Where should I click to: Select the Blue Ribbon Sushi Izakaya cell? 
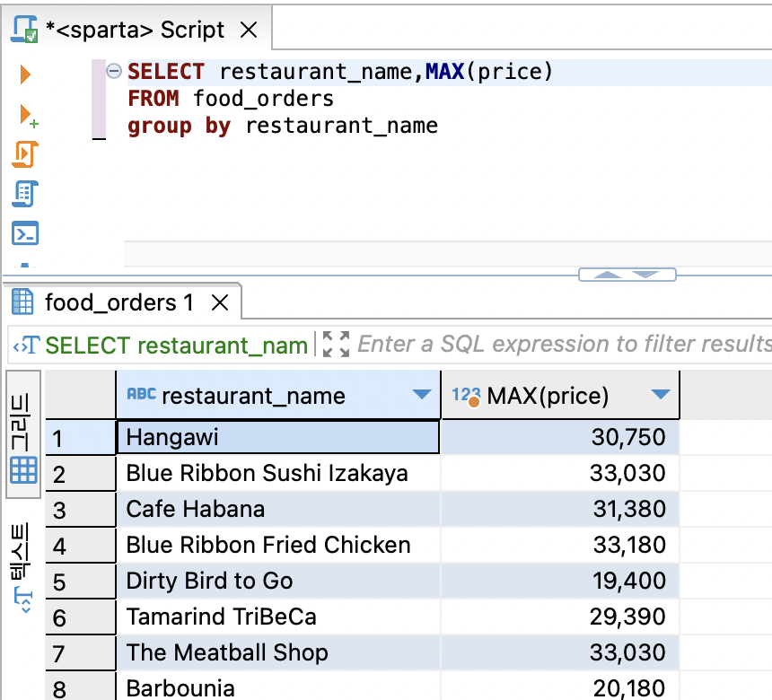[278, 473]
